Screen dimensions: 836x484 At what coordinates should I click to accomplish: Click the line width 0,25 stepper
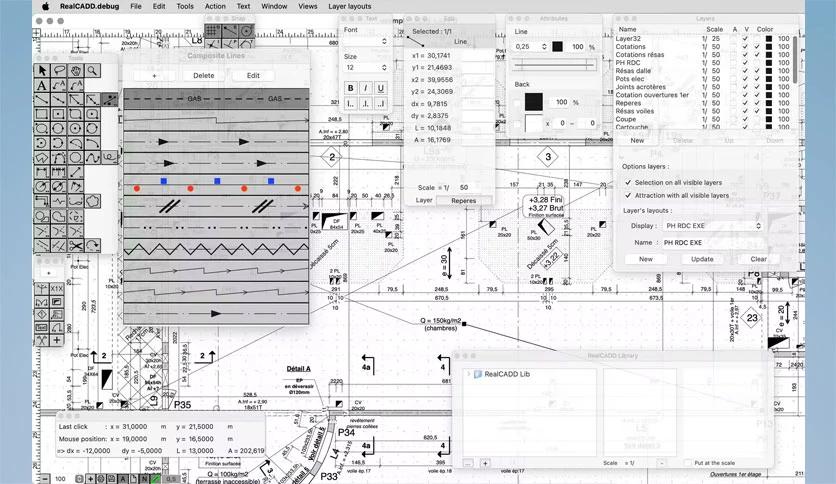coord(544,47)
